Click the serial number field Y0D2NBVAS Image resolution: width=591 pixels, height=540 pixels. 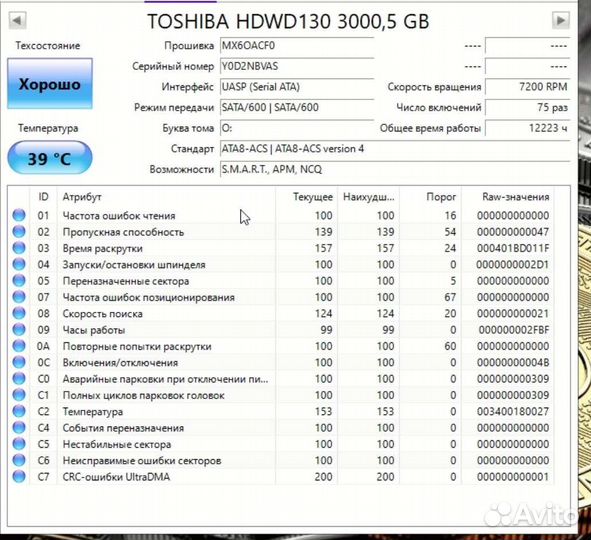click(297, 66)
